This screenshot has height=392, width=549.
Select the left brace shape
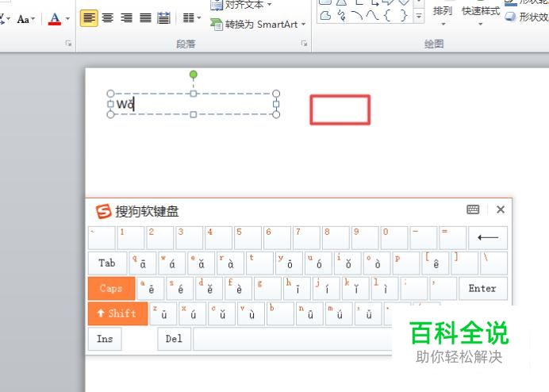[x=387, y=15]
